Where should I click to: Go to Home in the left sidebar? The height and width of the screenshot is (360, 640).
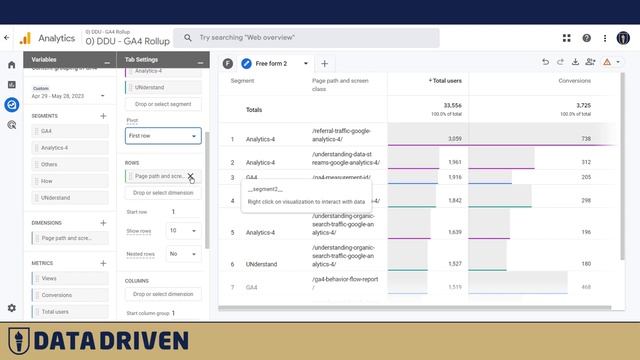click(12, 64)
